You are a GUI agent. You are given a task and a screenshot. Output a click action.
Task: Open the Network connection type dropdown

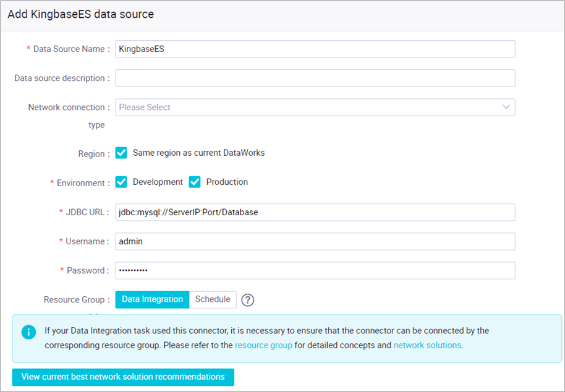click(315, 108)
